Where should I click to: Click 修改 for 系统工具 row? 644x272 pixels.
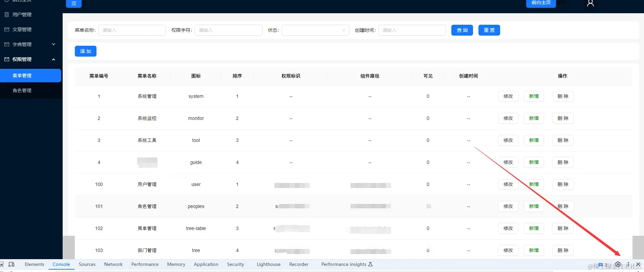coord(508,140)
